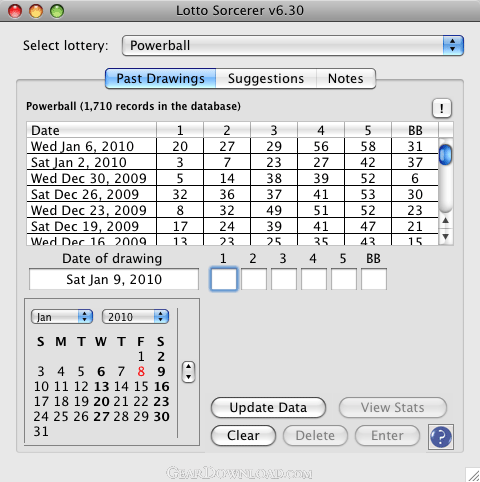Click the window resize grip corner
Image resolution: width=480 pixels, height=482 pixels.
[473, 475]
